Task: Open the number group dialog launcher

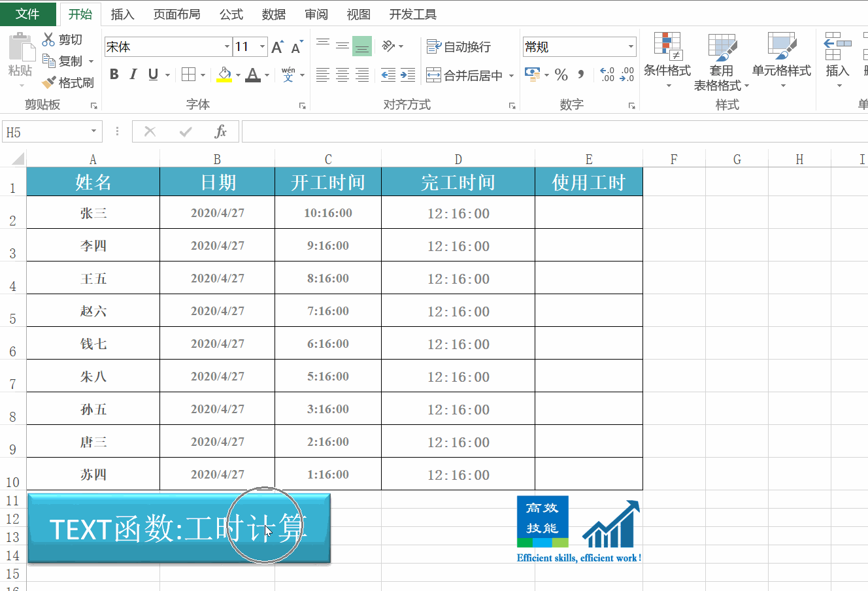Action: 632,105
